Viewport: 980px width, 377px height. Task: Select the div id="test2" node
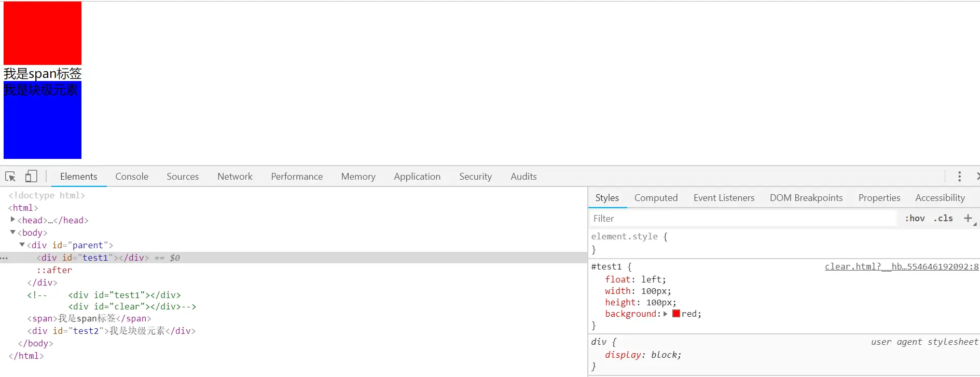pyautogui.click(x=112, y=331)
